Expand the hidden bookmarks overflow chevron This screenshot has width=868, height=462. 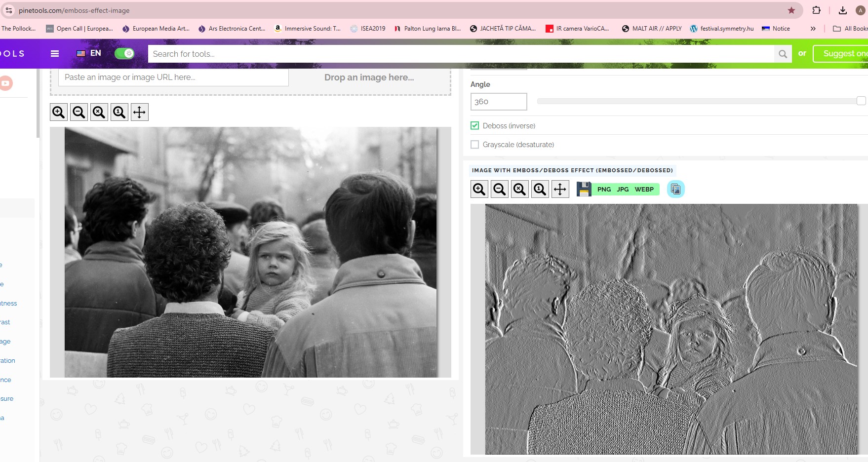point(813,29)
